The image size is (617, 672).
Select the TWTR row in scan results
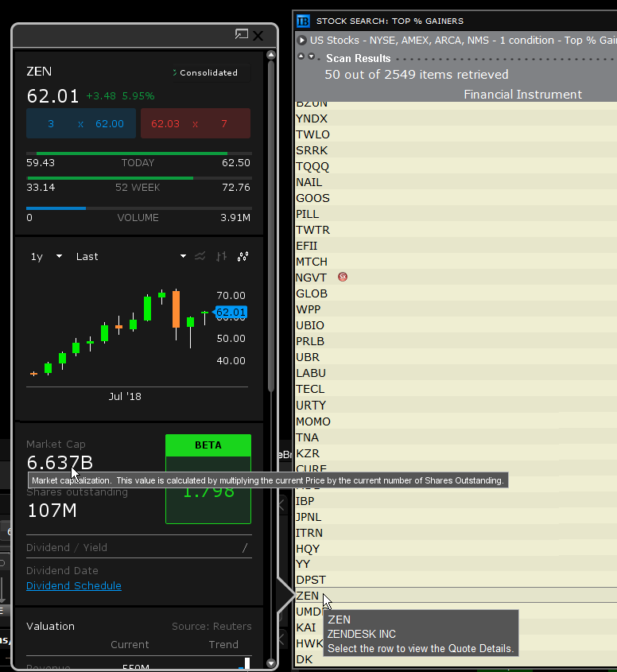(x=312, y=230)
